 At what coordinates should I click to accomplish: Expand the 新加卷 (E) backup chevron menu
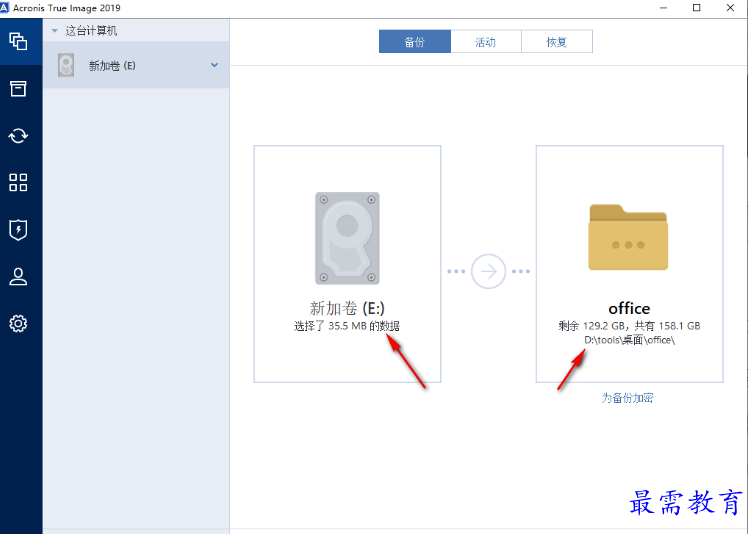tap(215, 65)
